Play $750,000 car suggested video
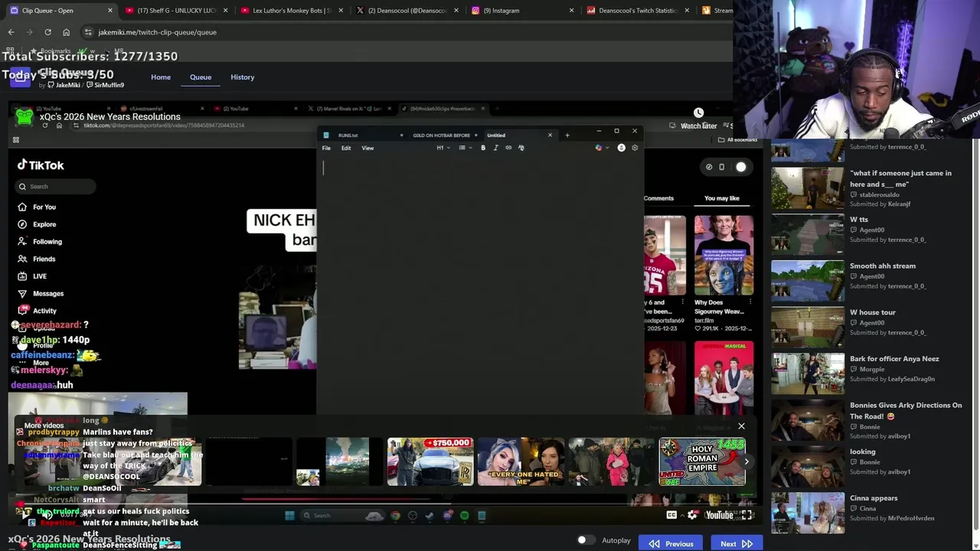 (x=430, y=461)
